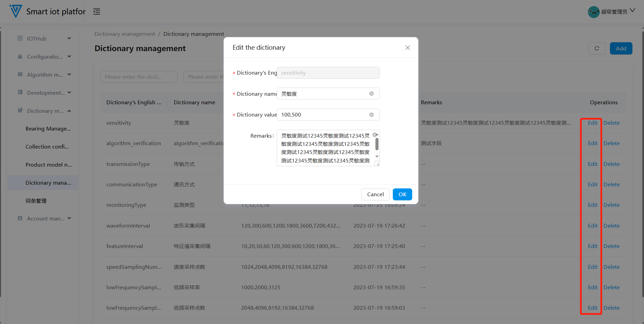The height and width of the screenshot is (324, 644).
Task: Click the Development menu icon
Action: (x=20, y=92)
